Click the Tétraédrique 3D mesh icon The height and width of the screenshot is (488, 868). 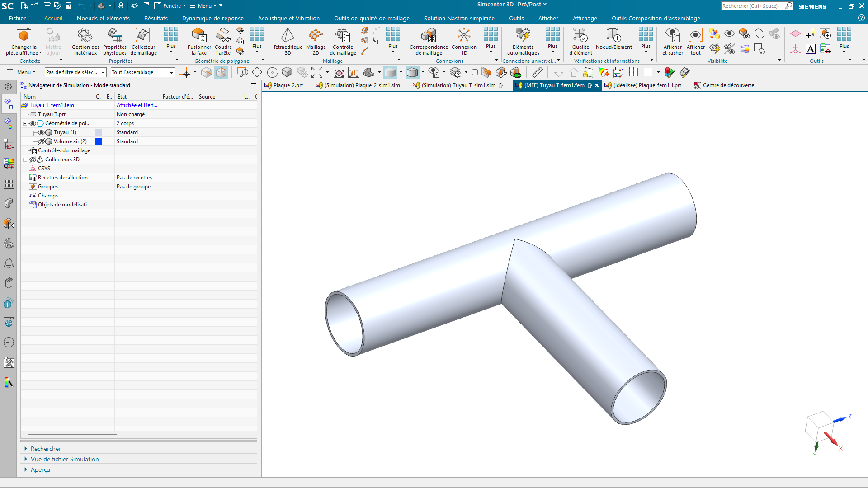[288, 41]
